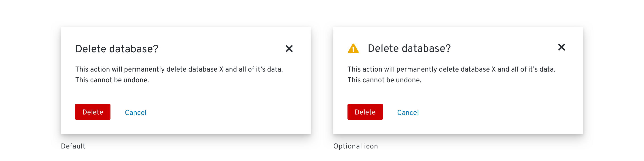The width and height of the screenshot is (644, 161).
Task: Select the Cancel link in the Default dialog
Action: coord(136,112)
